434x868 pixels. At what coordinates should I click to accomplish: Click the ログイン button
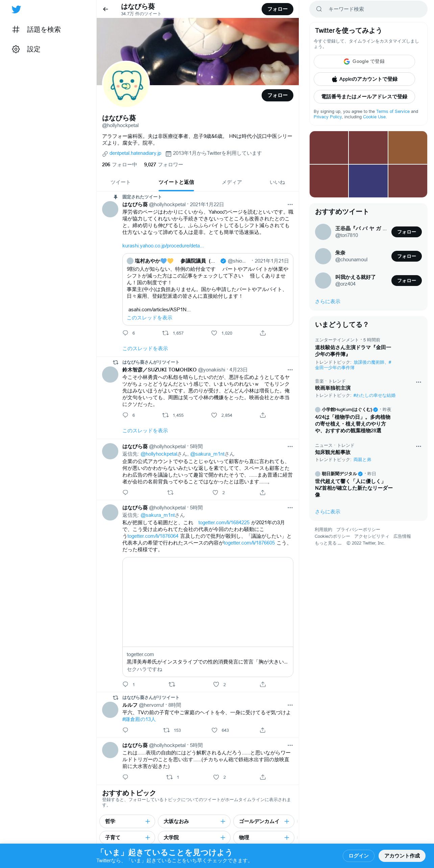(359, 856)
